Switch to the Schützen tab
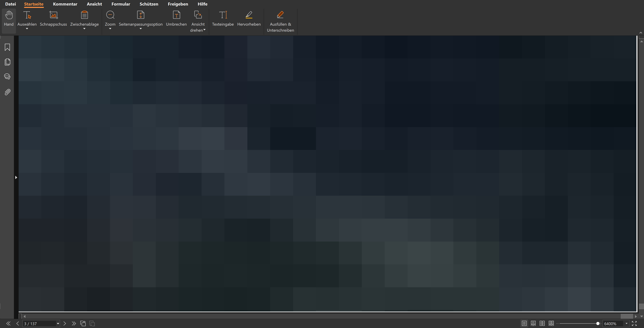The image size is (644, 328). [x=149, y=4]
